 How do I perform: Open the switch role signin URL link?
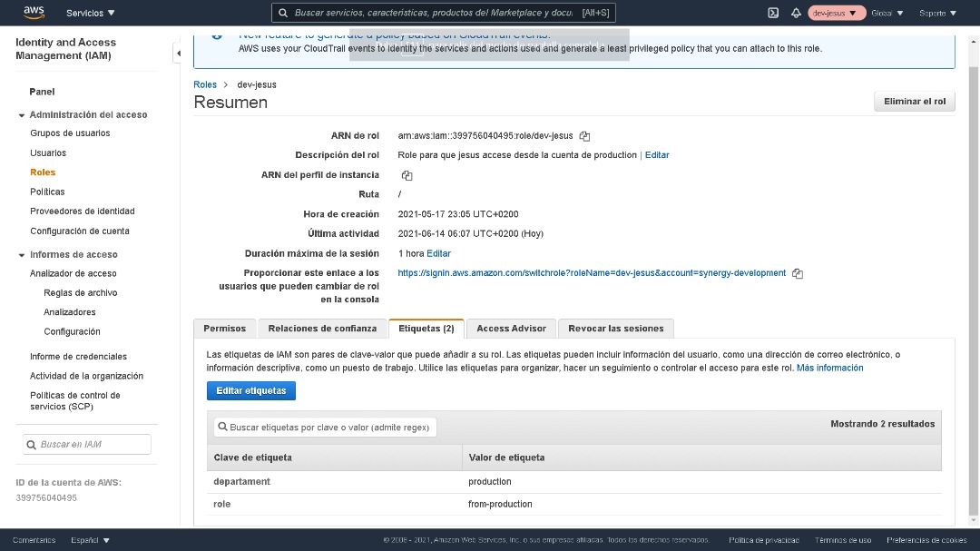pos(592,272)
